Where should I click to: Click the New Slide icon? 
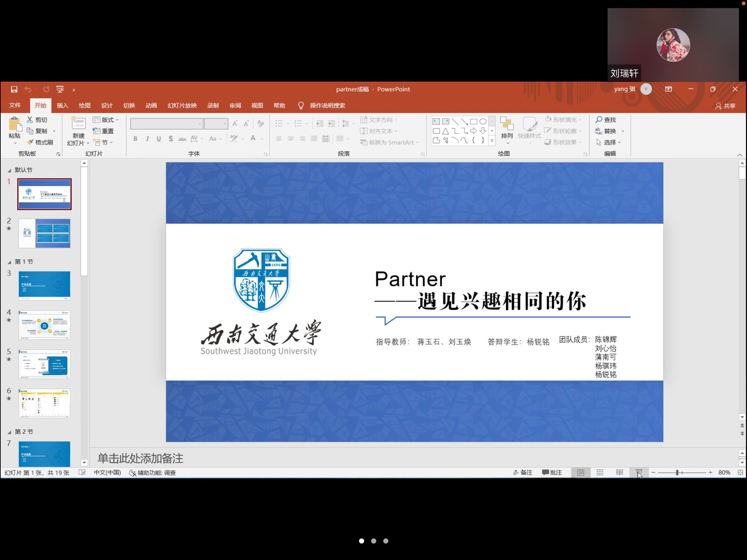78,123
